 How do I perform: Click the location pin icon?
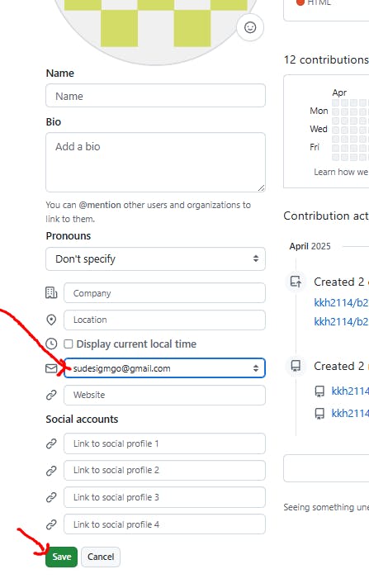pos(51,320)
